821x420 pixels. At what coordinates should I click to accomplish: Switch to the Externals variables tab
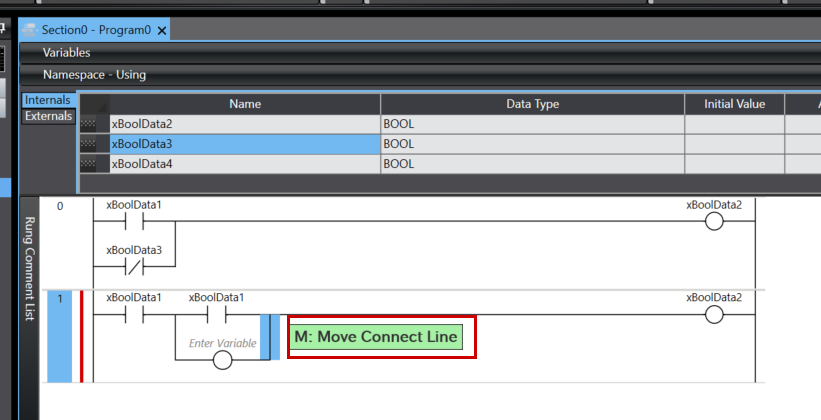click(x=49, y=116)
